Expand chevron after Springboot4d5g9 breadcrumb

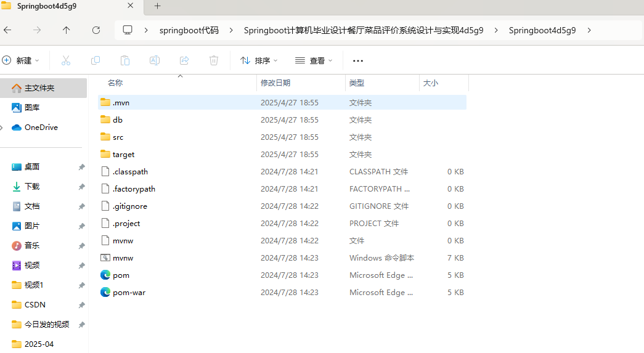(x=589, y=30)
